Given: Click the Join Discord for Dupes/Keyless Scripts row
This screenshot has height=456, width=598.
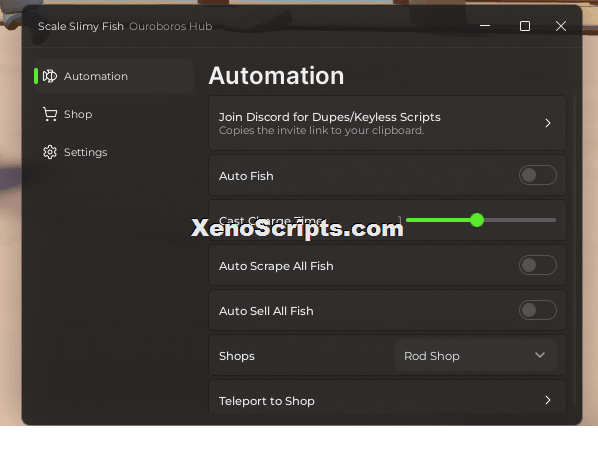Looking at the screenshot, I should click(x=387, y=123).
